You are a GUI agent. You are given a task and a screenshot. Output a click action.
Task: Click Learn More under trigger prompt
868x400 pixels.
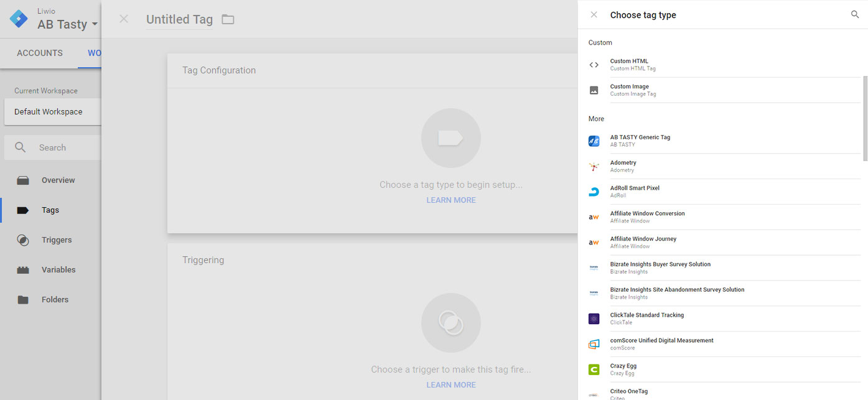point(451,385)
